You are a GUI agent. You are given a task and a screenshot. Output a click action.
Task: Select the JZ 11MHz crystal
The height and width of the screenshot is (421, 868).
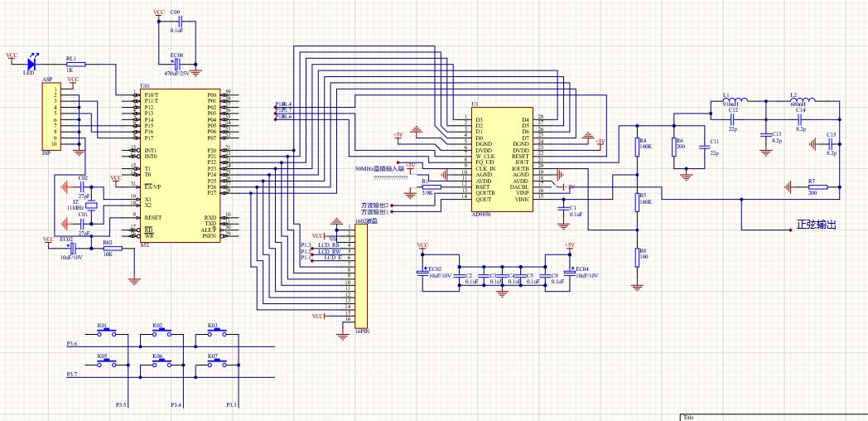coord(92,206)
